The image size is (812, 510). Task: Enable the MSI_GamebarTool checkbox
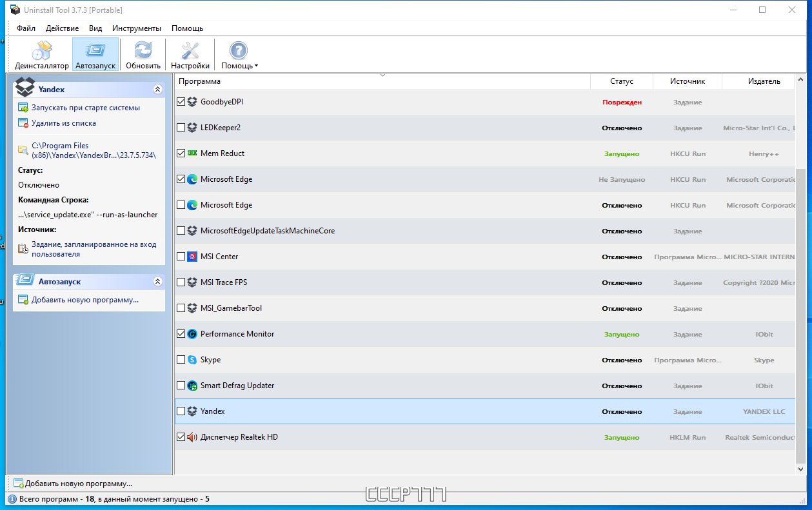pyautogui.click(x=181, y=308)
